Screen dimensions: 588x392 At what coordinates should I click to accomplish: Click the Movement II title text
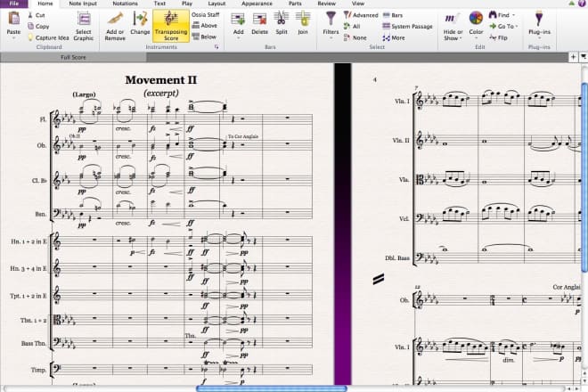point(160,80)
